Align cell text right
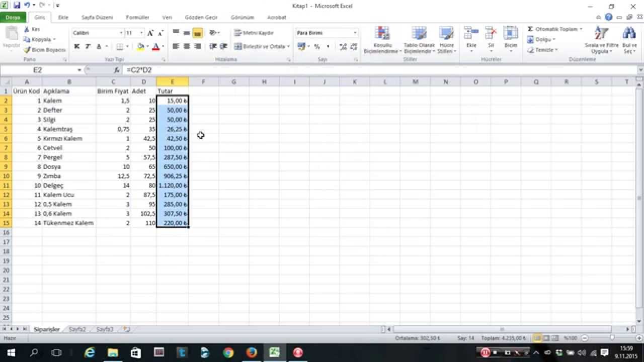Screen dimensions: 644x362 (197, 46)
